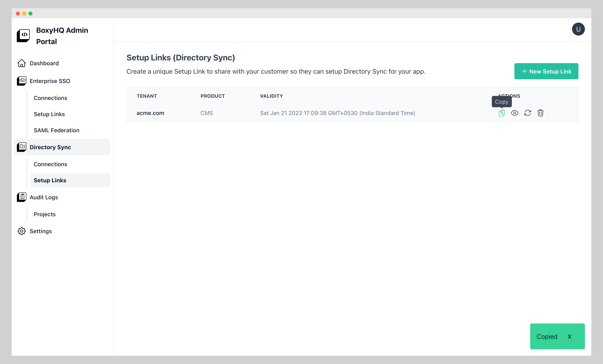The height and width of the screenshot is (364, 603).
Task: Go to Projects under Audit Logs
Action: pyautogui.click(x=45, y=214)
